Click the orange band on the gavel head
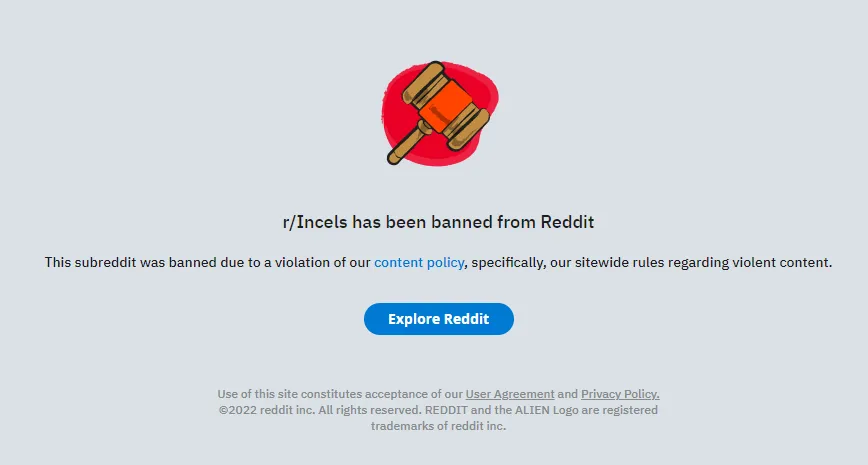 pos(445,107)
